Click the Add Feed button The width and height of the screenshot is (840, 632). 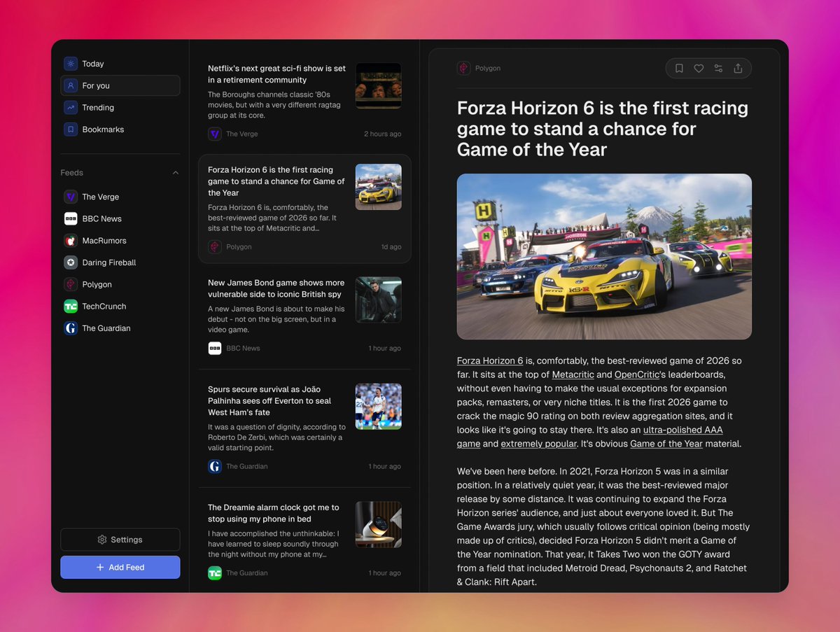[x=120, y=567]
